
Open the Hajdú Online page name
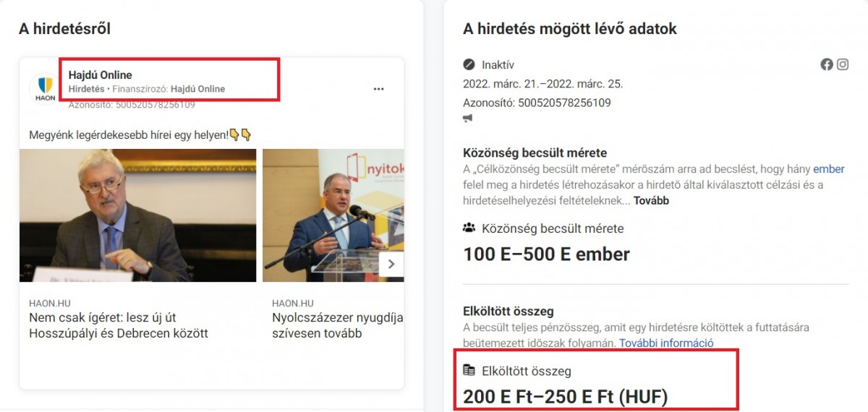[x=101, y=74]
